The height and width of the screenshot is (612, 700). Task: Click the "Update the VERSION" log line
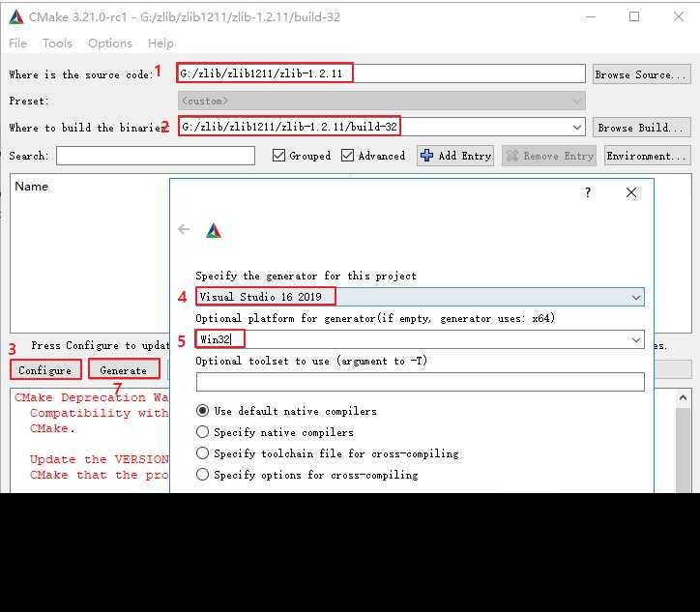[100, 459]
